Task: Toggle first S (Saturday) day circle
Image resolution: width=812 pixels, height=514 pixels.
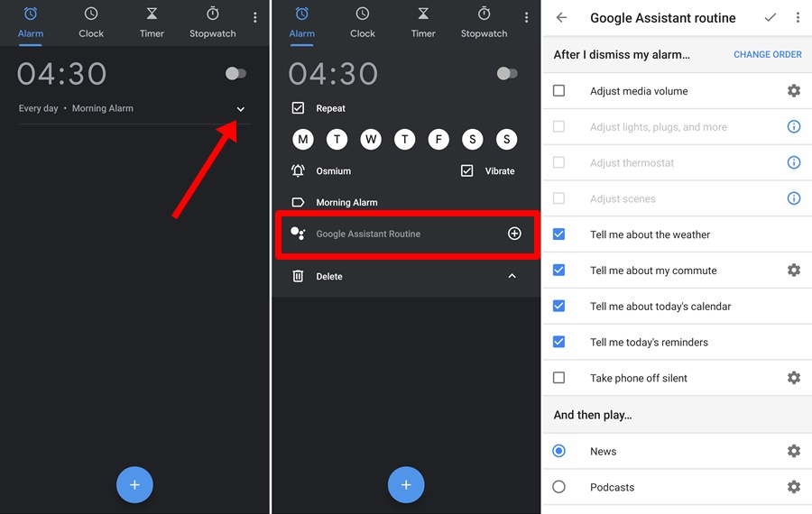Action: pos(472,139)
